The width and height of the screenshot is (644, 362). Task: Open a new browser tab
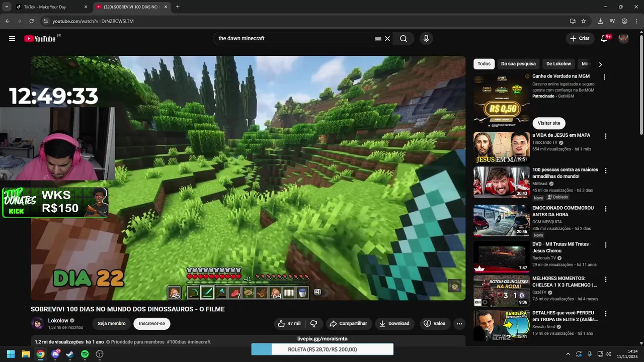pyautogui.click(x=178, y=7)
